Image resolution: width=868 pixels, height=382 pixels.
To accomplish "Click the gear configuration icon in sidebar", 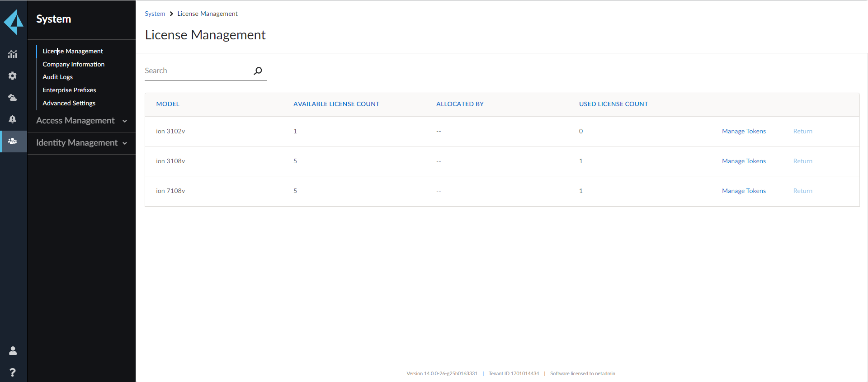I will [x=13, y=76].
